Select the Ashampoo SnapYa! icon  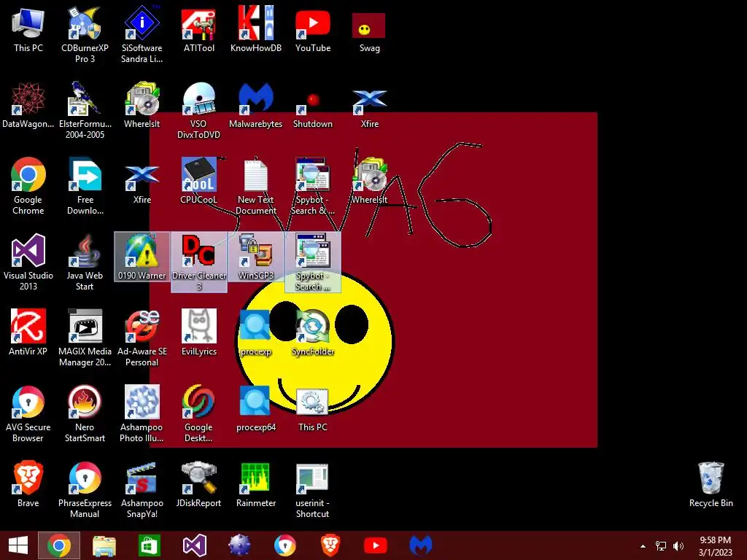tap(142, 489)
